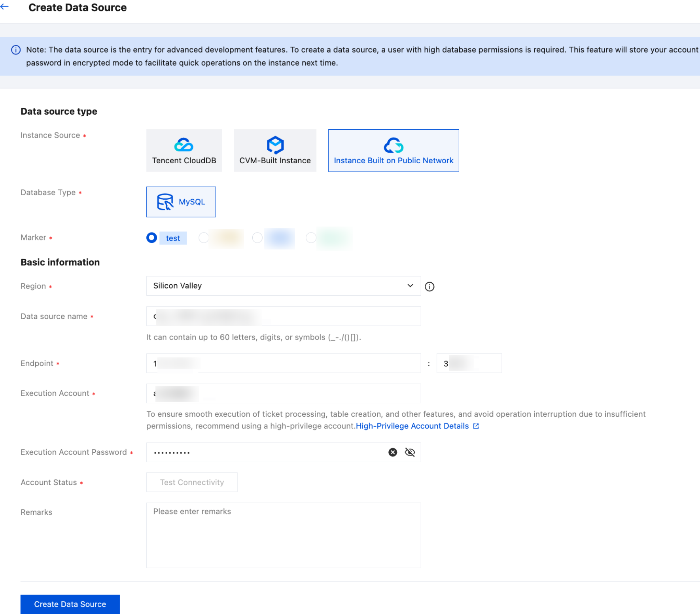Click the info icon in the note banner
Viewport: 700px width, 614px height.
[16, 50]
